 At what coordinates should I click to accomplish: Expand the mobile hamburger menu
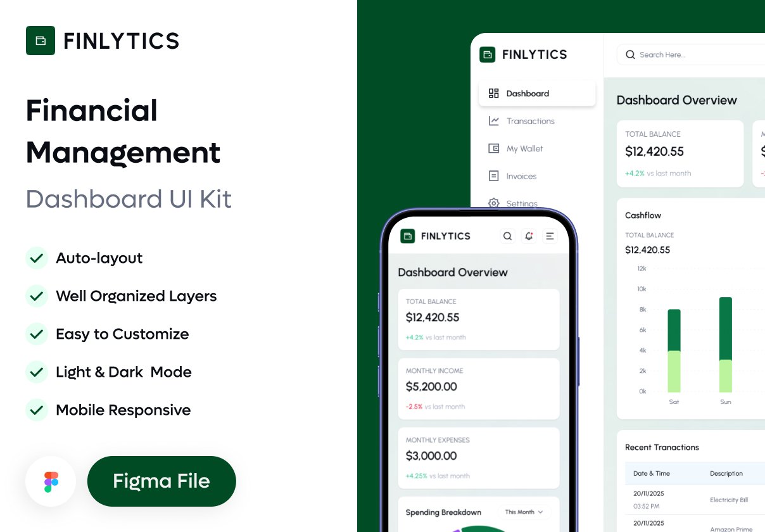(x=550, y=236)
